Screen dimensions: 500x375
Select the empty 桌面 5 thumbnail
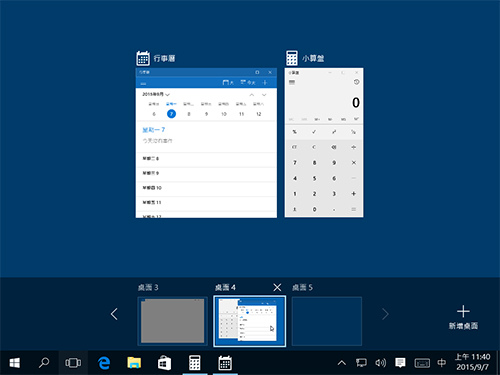[x=327, y=321]
